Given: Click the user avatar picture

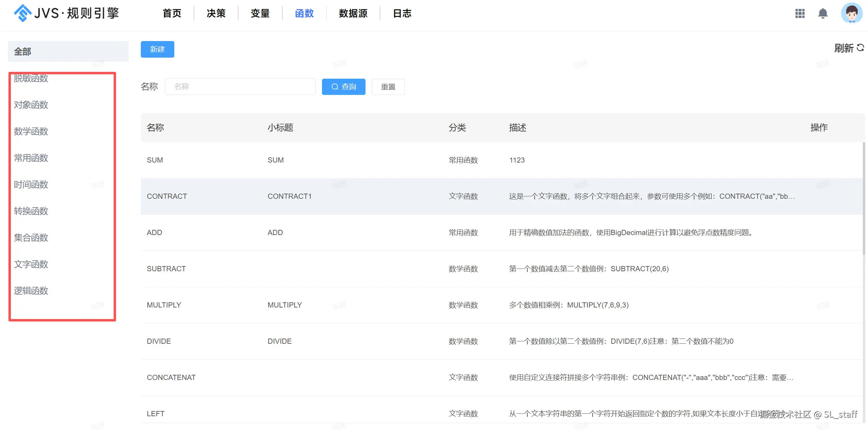Looking at the screenshot, I should [851, 13].
